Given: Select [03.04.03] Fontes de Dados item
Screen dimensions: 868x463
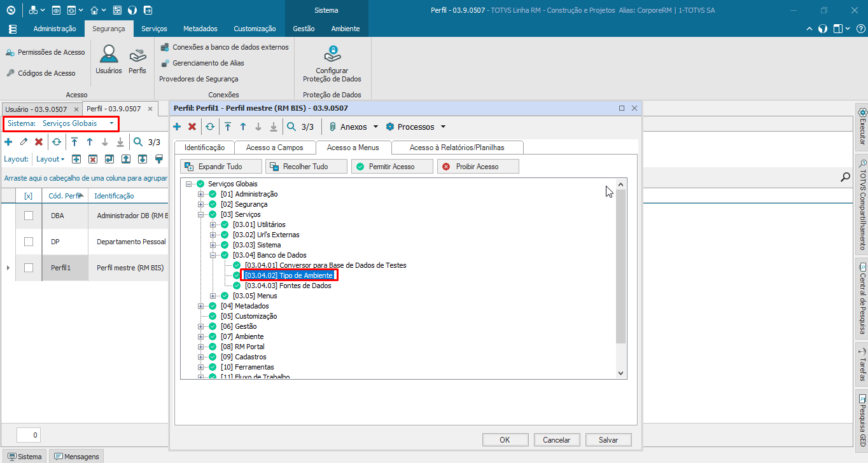Looking at the screenshot, I should 288,286.
